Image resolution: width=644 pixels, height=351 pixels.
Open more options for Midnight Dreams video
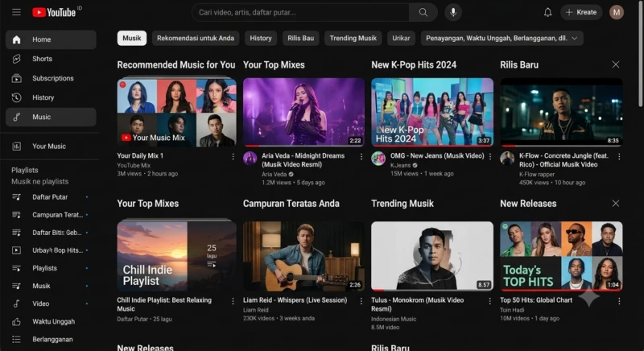(x=361, y=156)
